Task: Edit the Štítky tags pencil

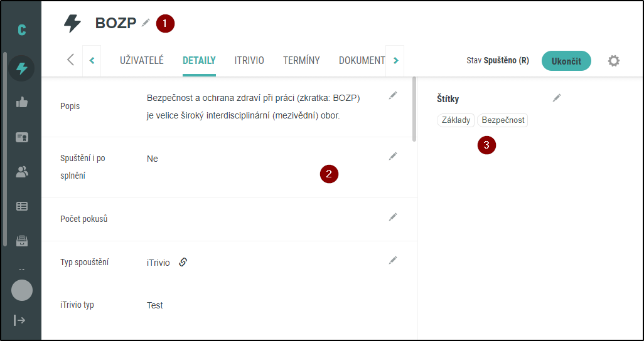Action: coord(557,98)
